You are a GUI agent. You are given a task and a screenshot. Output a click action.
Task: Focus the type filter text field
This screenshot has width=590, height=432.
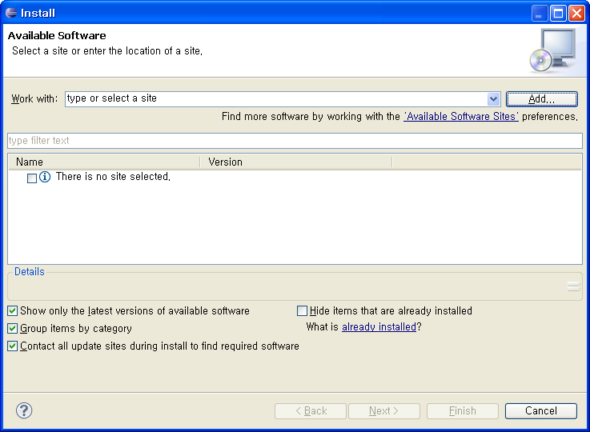click(x=295, y=141)
